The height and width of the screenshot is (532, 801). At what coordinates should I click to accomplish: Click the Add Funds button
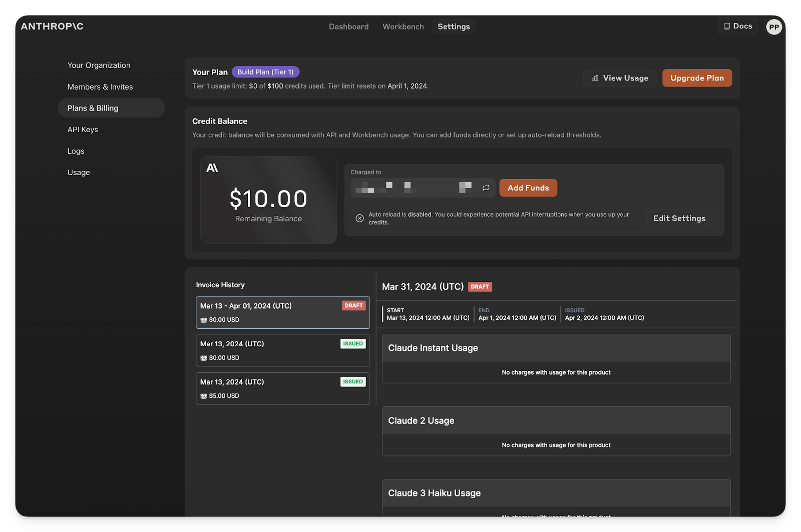(x=528, y=188)
